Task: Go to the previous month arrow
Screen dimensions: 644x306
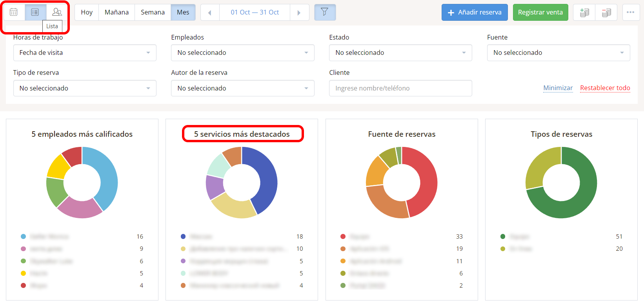Action: 210,13
